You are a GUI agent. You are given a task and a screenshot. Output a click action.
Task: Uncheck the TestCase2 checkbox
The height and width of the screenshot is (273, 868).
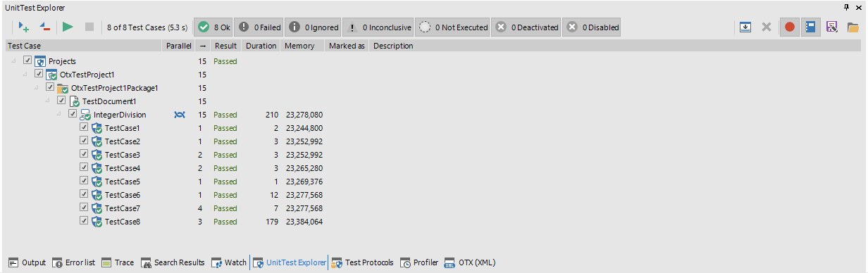pos(84,141)
